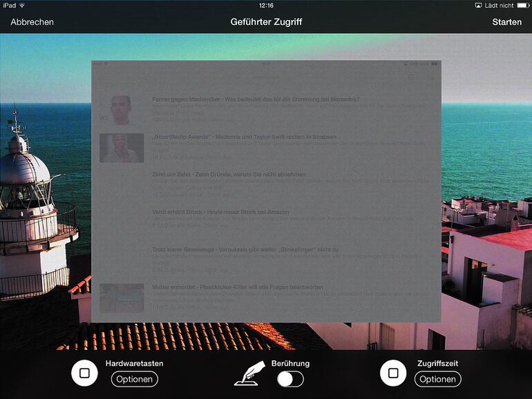Click the Zugriffszeit label
Screen dimensions: 532x399
click(437, 363)
